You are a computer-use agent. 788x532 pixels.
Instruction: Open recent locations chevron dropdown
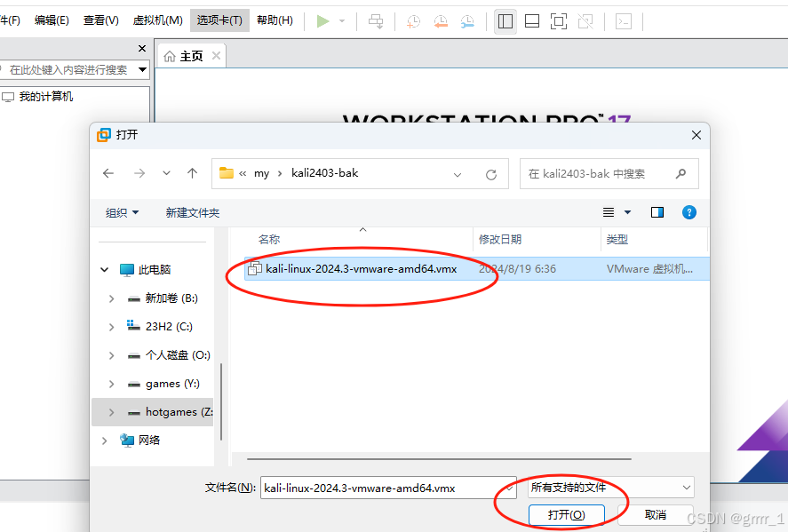click(x=166, y=174)
